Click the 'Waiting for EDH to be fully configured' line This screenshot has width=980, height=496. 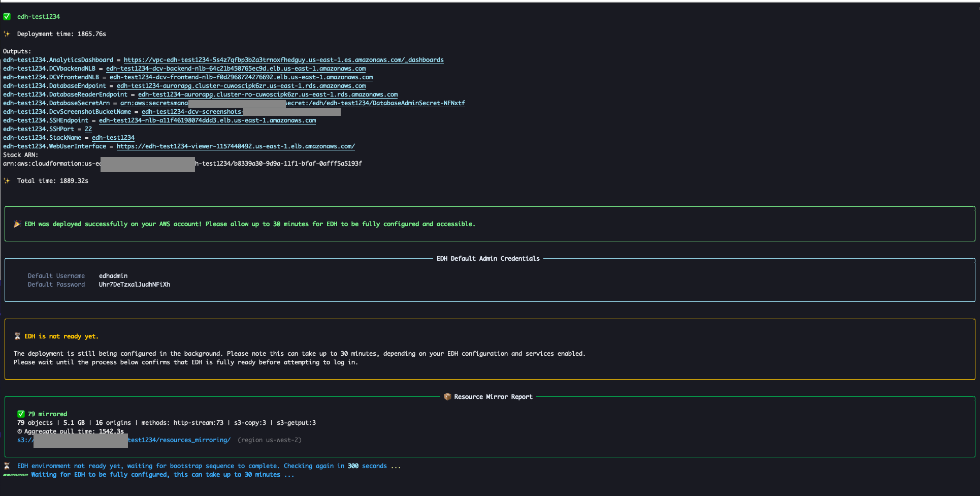[x=163, y=475]
